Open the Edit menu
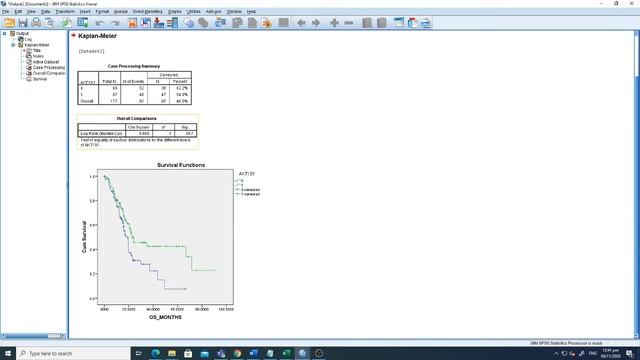 (x=18, y=11)
